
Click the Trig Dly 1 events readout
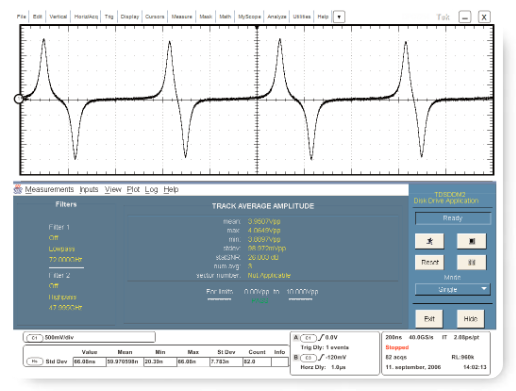point(325,347)
